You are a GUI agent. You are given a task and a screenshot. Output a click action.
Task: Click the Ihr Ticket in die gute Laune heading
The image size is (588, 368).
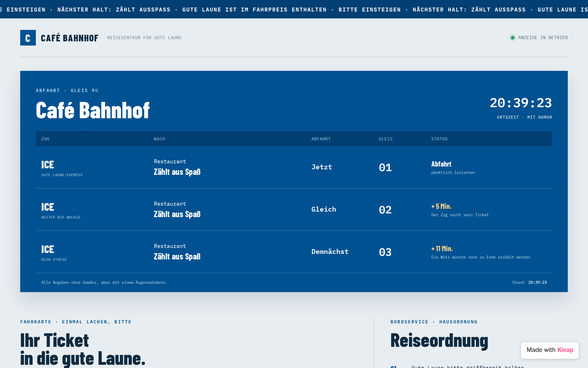pyautogui.click(x=83, y=350)
